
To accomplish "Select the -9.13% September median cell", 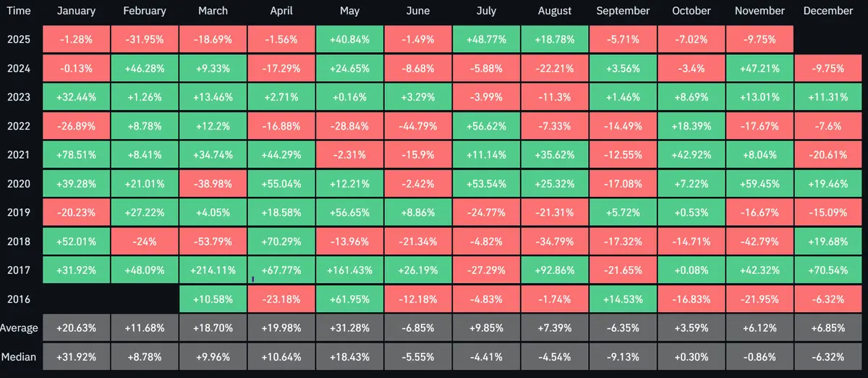I will click(623, 357).
